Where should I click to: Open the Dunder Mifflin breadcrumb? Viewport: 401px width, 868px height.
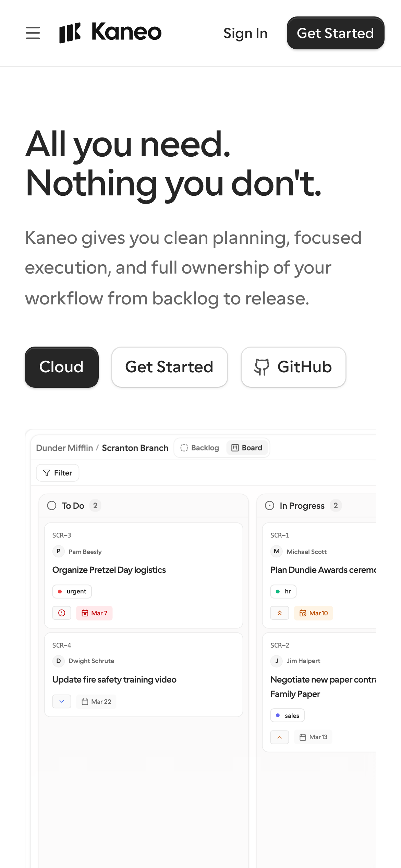pyautogui.click(x=64, y=448)
